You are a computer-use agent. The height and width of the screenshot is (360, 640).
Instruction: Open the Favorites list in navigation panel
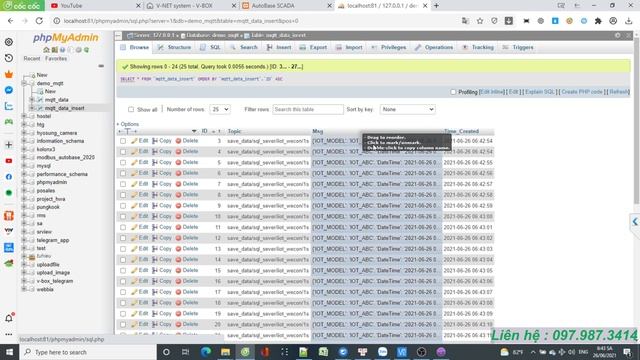pos(56,59)
